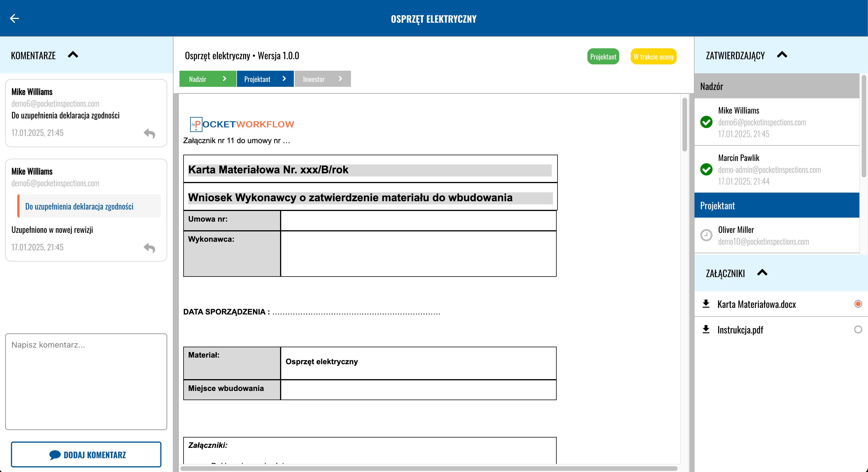The image size is (868, 472).
Task: Reply to the 'Uzupełniono w nowej rewizji' comment
Action: click(x=149, y=248)
